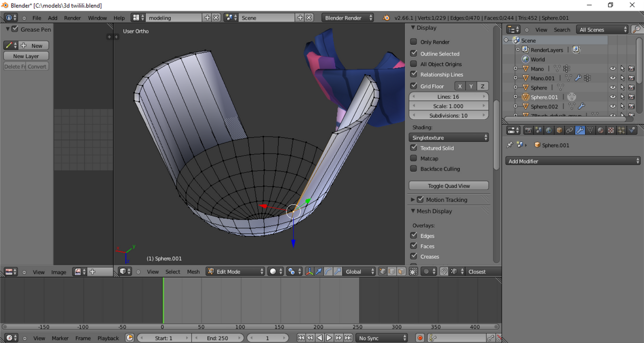Click the 3D manipulator toggle icon

[x=309, y=272]
